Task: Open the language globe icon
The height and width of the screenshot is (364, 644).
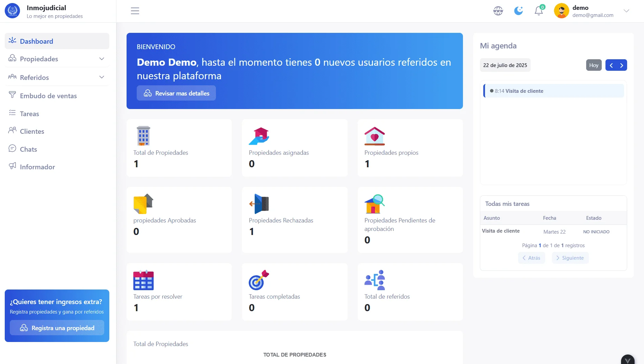Action: tap(498, 11)
